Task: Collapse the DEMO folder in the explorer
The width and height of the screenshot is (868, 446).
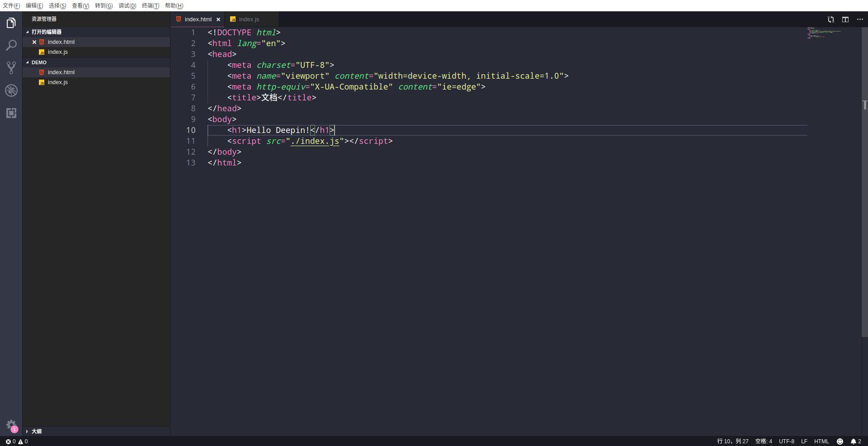Action: click(38, 62)
